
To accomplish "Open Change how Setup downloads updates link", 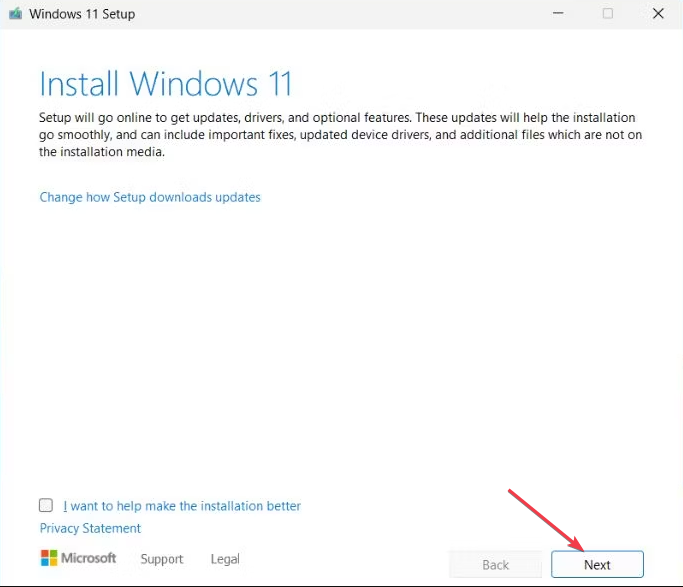I will tap(150, 197).
